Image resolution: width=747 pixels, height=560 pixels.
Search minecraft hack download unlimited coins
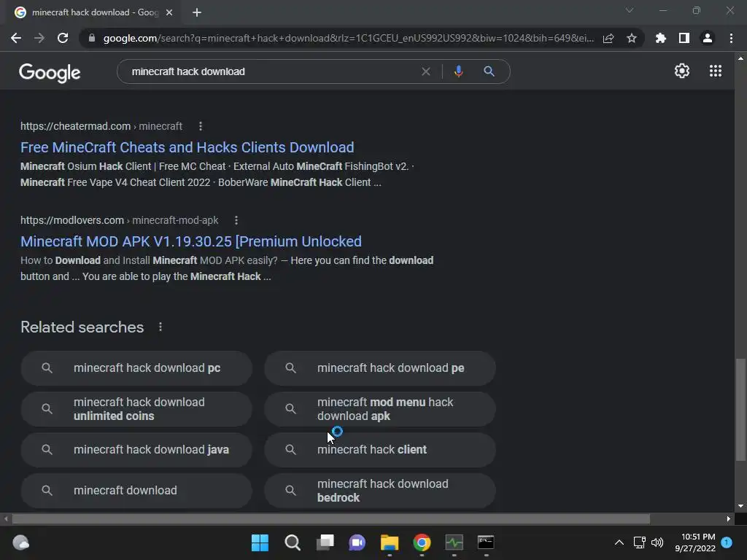point(136,409)
